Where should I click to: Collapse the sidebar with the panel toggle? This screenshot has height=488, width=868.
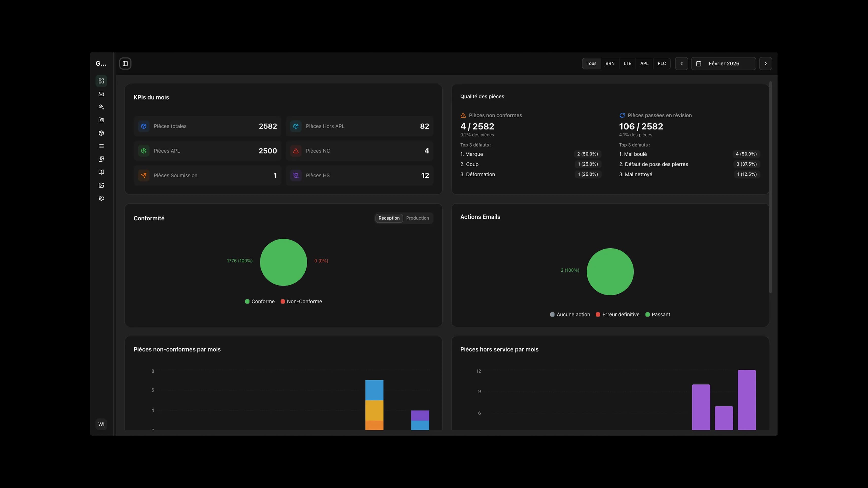(125, 64)
